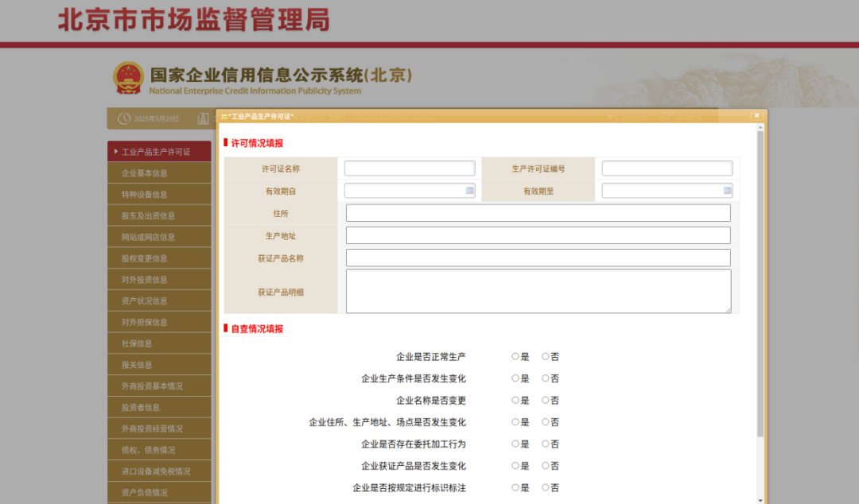Select 是 for 企业是否正常生产
This screenshot has height=504, width=859.
coord(515,357)
